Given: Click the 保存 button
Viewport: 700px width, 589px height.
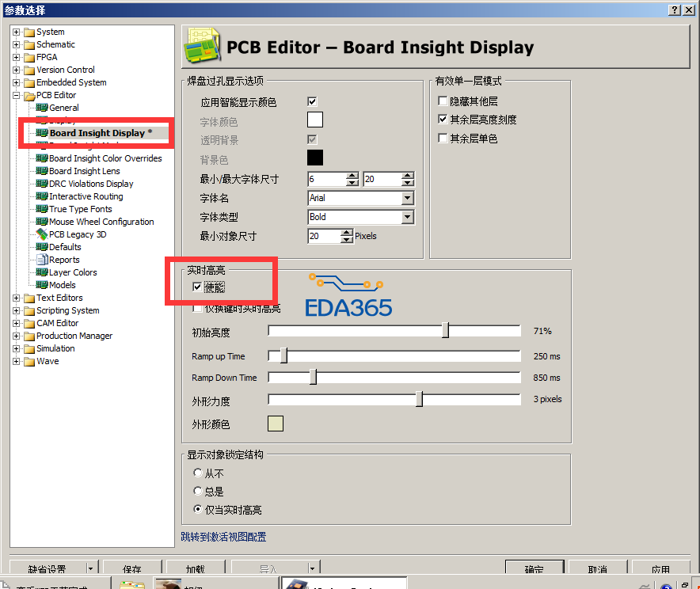Looking at the screenshot, I should coord(132,568).
